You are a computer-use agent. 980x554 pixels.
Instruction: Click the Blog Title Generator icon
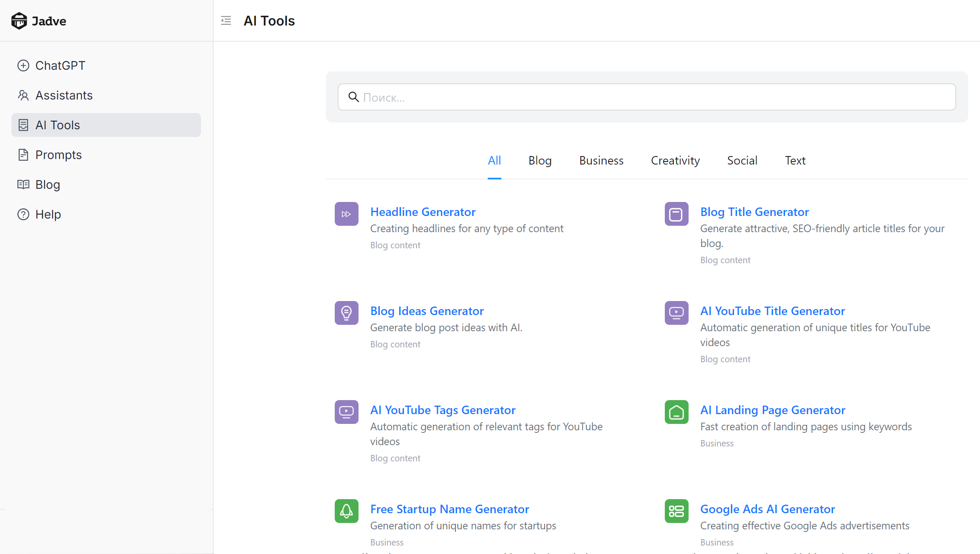coord(676,214)
